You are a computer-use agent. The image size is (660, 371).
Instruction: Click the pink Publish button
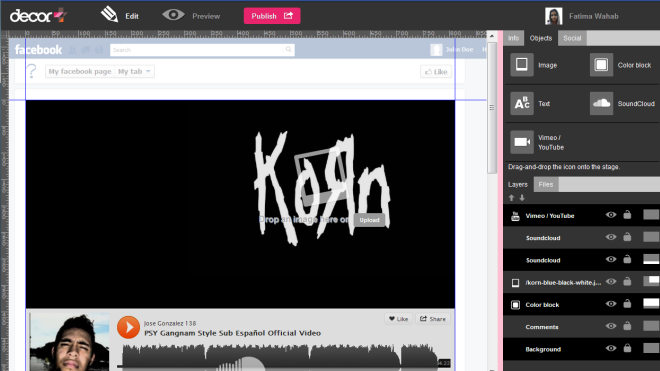pos(272,16)
